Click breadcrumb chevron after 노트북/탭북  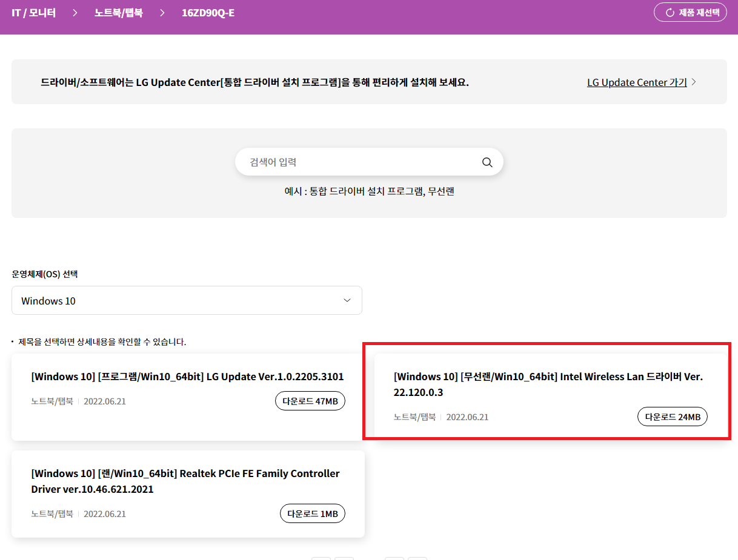click(162, 12)
